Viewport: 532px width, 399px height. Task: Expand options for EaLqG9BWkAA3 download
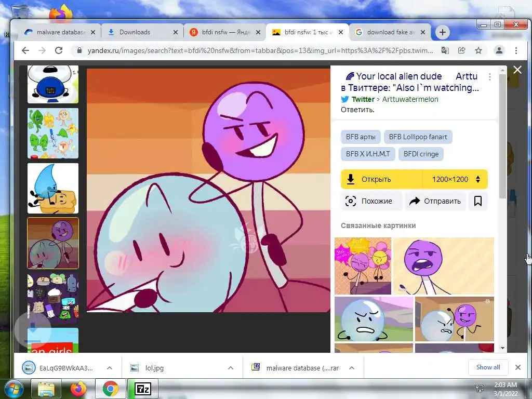pos(110,368)
